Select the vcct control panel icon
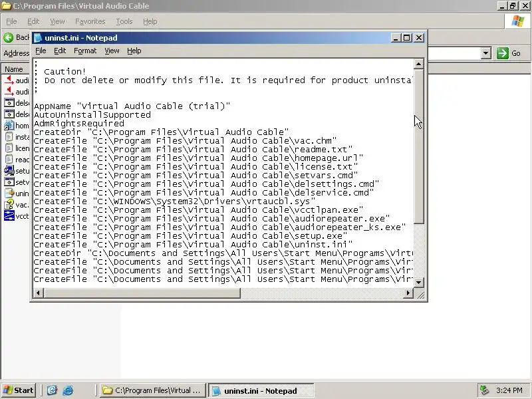 [x=9, y=216]
